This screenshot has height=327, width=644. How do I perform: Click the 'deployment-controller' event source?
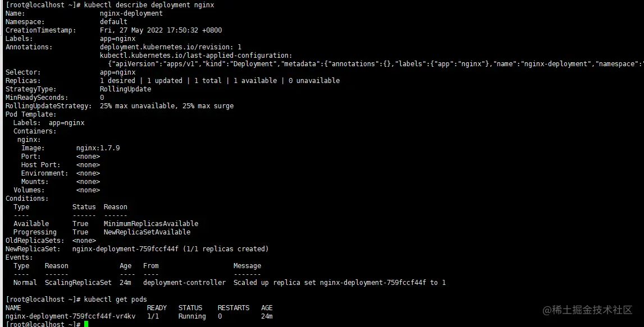(184, 283)
